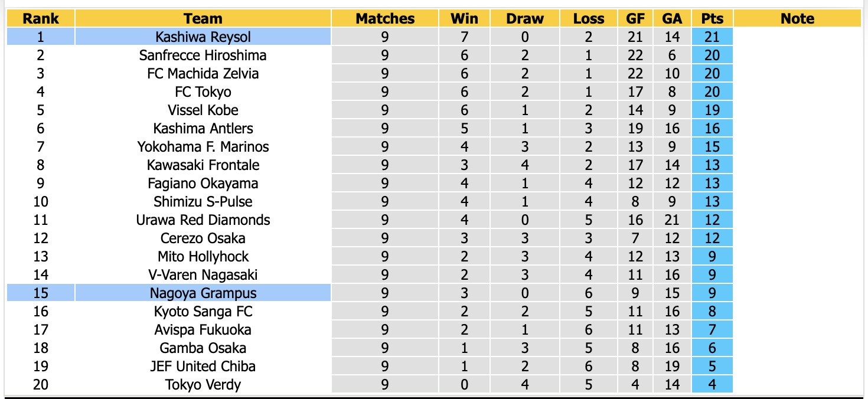This screenshot has height=399, width=868.
Task: Select highlighted Nagoya Grampus team cell
Action: (x=203, y=293)
